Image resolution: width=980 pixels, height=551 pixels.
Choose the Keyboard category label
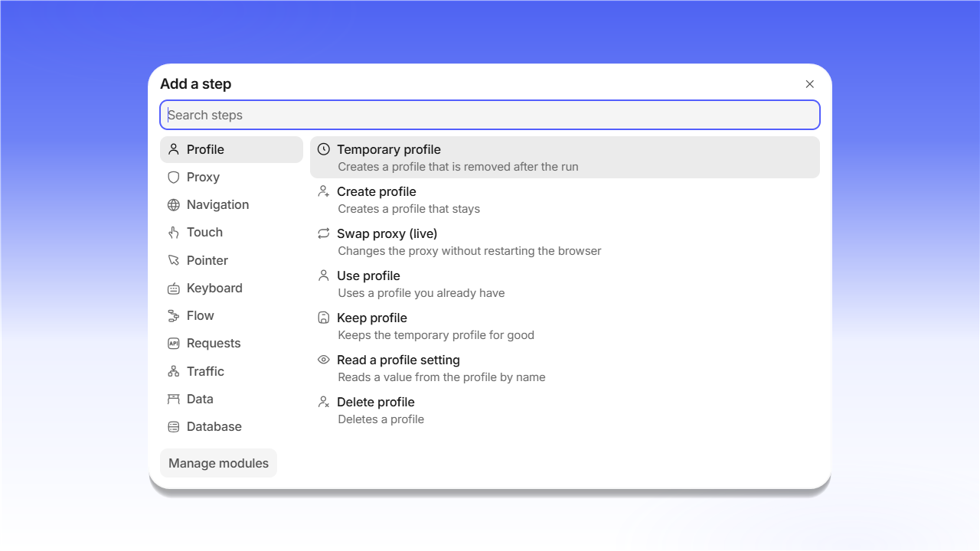(x=214, y=288)
